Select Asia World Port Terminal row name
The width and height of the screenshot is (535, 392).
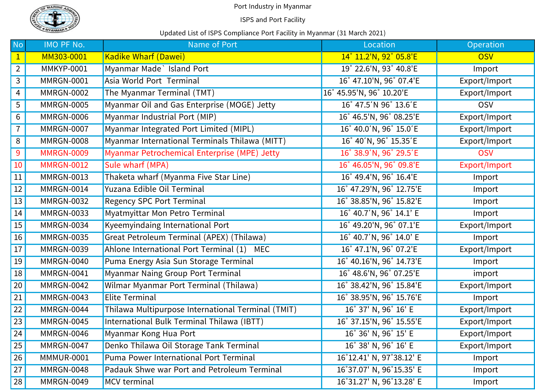152,81
